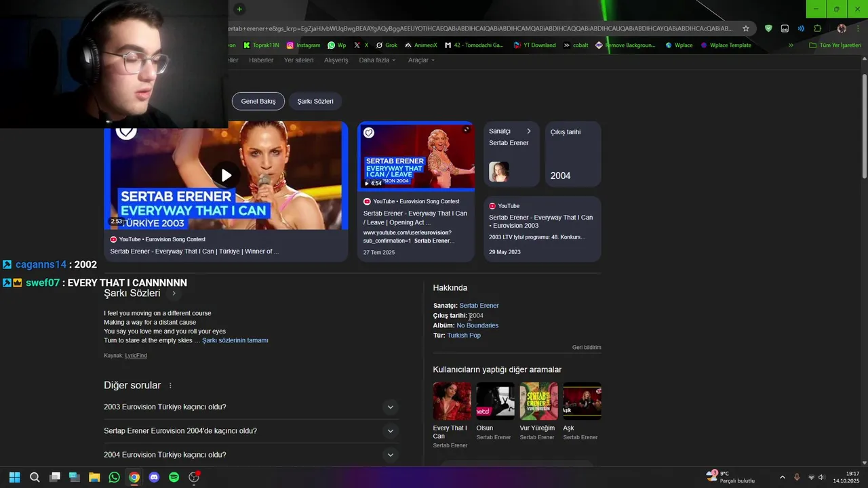The width and height of the screenshot is (868, 488).
Task: Open the Wplace bookmark
Action: [x=679, y=45]
